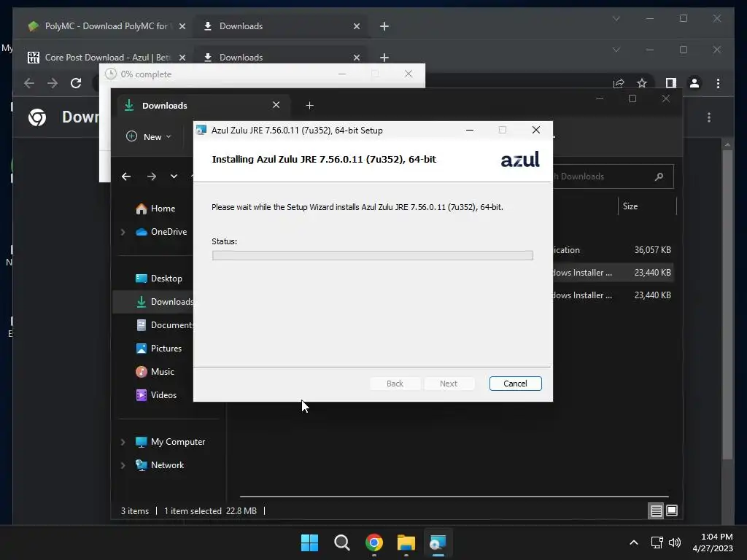Click Chrome page vertical scrollbar
This screenshot has height=560, width=747.
pos(727,305)
